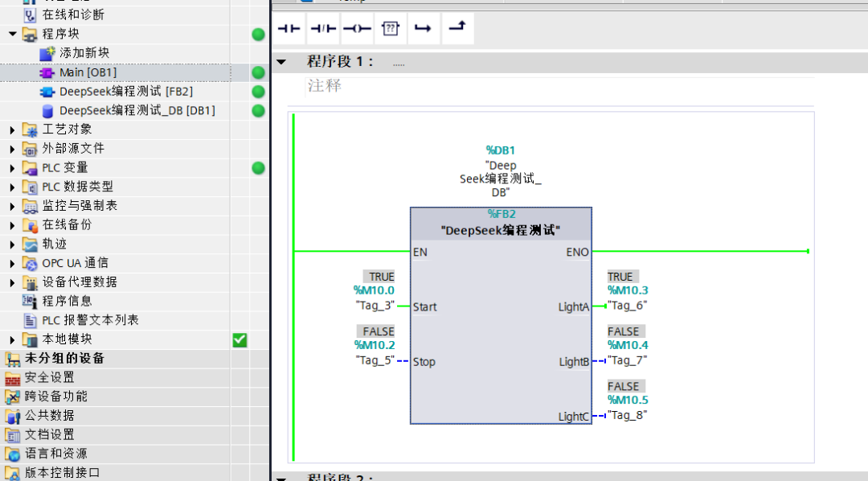Expand the 工艺对象 tree node
The image size is (868, 481).
point(12,130)
